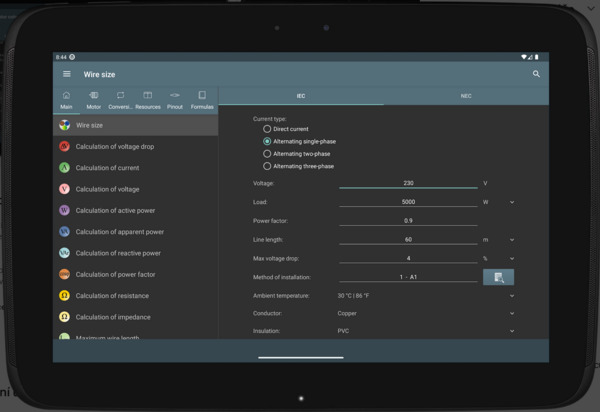Expand the Load unit dropdown

click(x=512, y=202)
